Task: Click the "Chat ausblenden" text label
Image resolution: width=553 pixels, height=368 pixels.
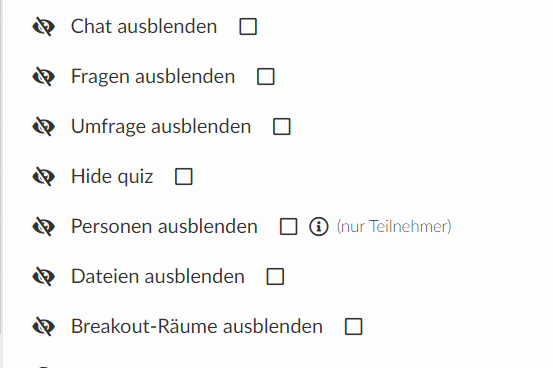Action: click(x=144, y=26)
